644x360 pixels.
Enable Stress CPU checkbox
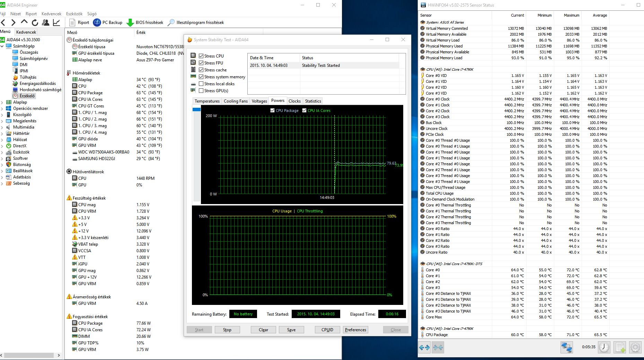tap(201, 56)
